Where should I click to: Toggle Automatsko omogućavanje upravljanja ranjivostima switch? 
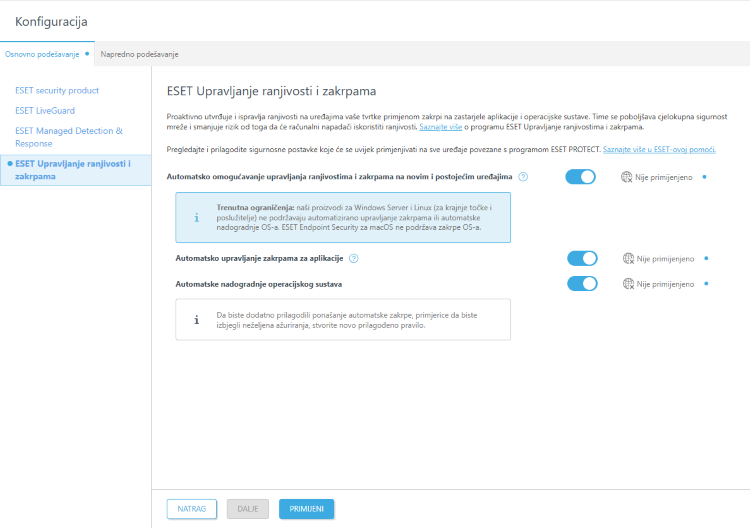580,177
